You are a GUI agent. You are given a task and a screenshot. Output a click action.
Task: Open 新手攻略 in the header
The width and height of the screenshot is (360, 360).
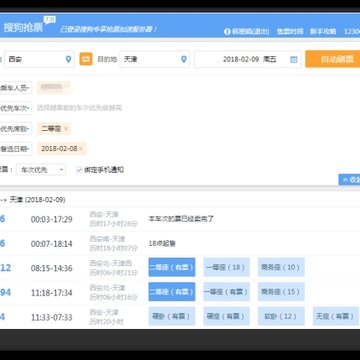[x=323, y=32]
